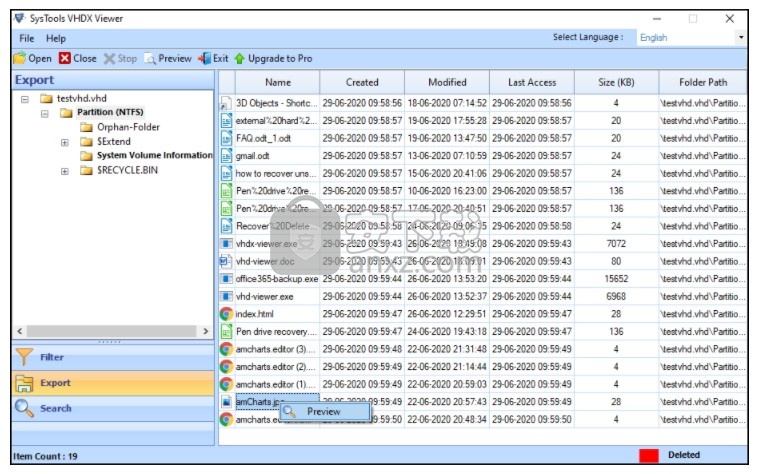Viewport: 757px width, 474px height.
Task: Click the Chrome icon beside amcharts.editor (3)
Action: [226, 349]
